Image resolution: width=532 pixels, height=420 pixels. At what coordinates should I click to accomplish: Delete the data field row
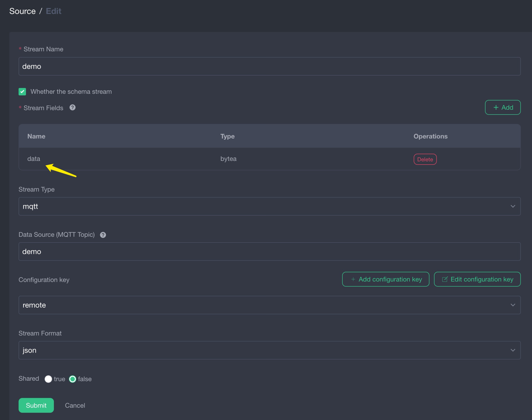click(425, 159)
